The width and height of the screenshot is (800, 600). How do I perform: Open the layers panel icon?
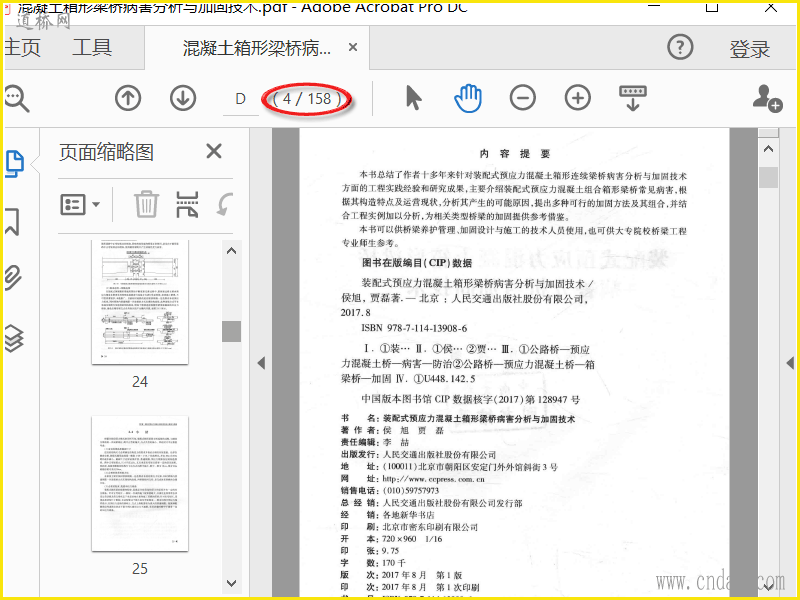(x=14, y=338)
